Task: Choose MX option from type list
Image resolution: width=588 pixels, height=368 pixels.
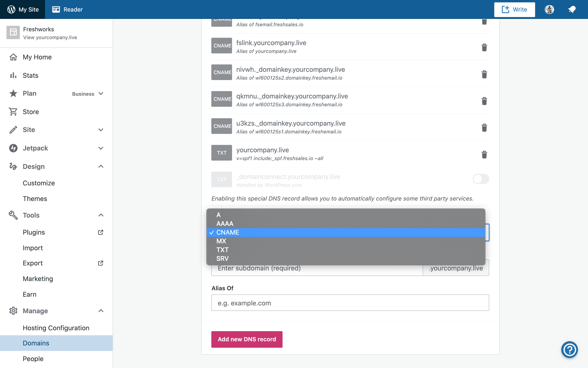Action: 221,241
